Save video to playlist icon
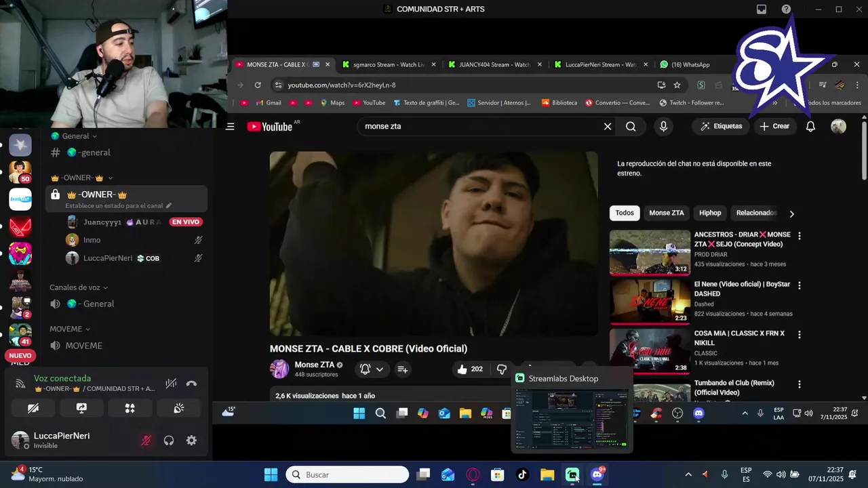Screen dimensions: 868x488 point(403,369)
